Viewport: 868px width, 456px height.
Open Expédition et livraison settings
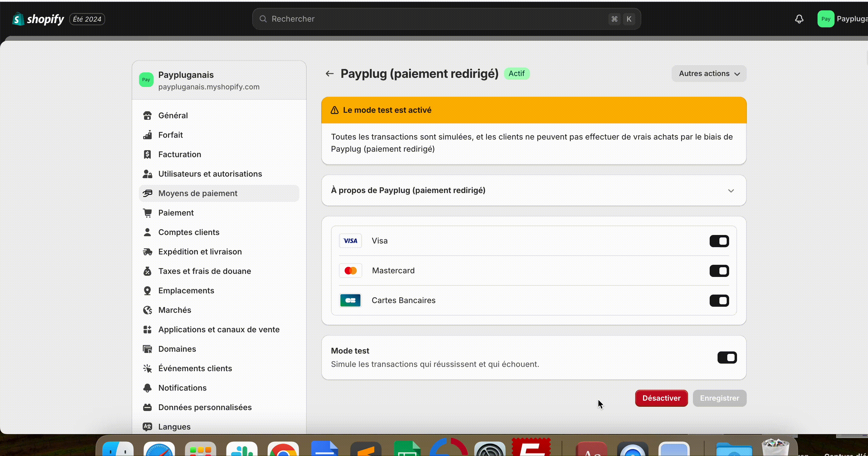coord(219,252)
